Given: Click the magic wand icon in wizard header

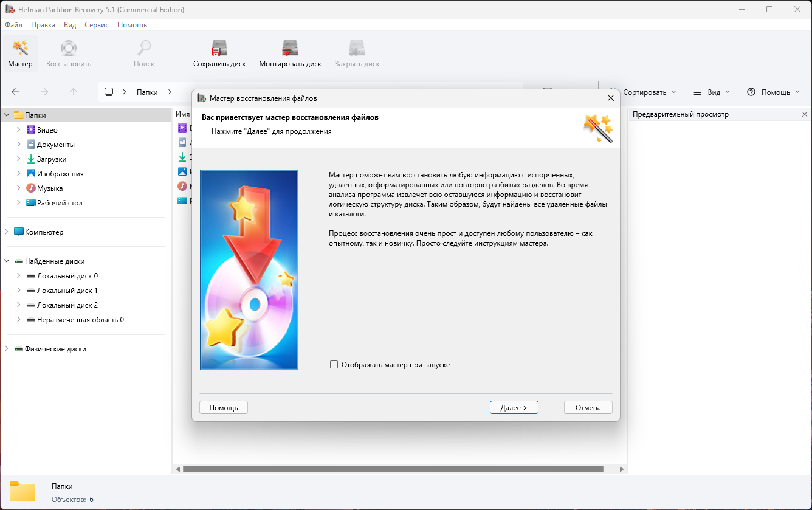Looking at the screenshot, I should pyautogui.click(x=598, y=128).
